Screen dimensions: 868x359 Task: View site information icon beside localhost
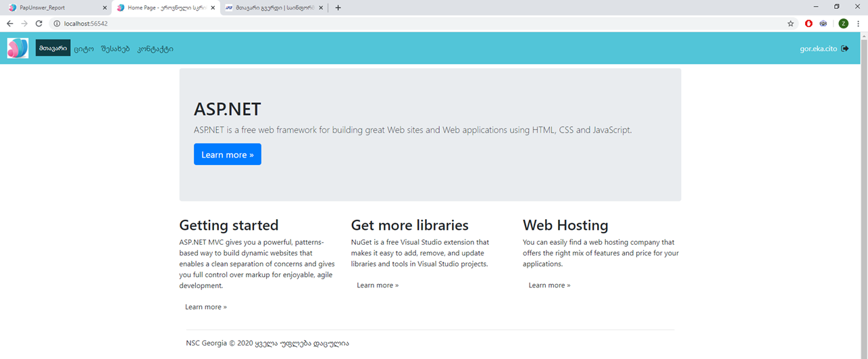pyautogui.click(x=57, y=24)
